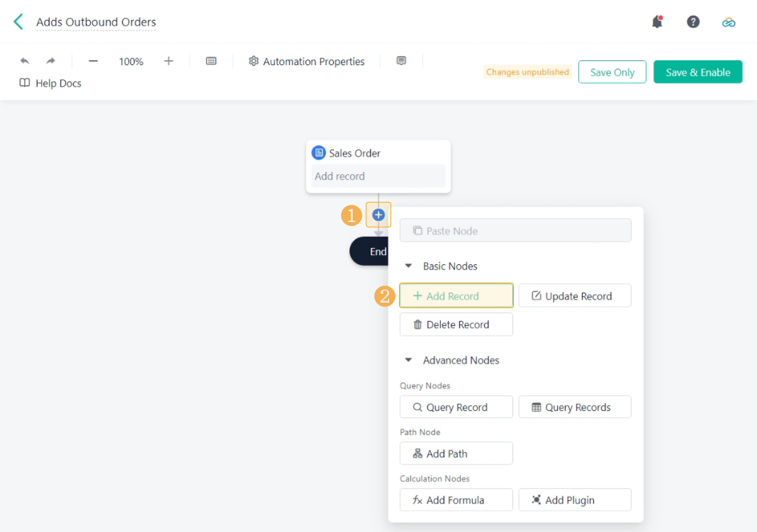Viewport: 757px width, 532px height.
Task: Open the notifications bell
Action: point(657,22)
